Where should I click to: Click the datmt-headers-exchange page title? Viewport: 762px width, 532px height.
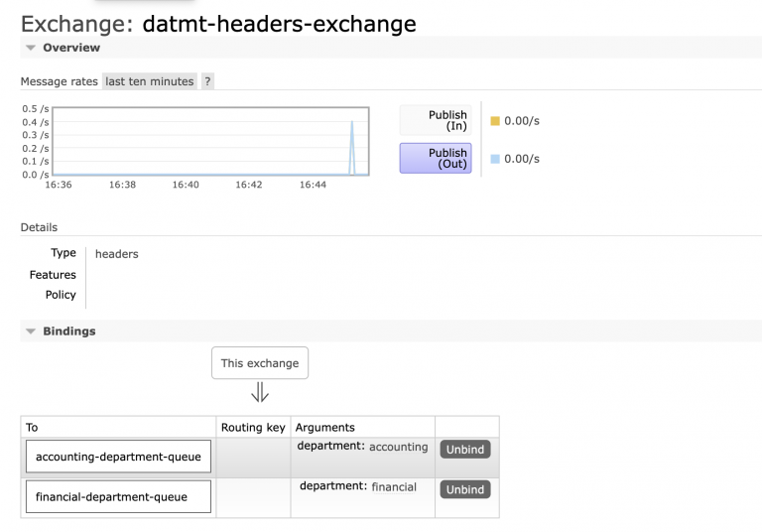pyautogui.click(x=279, y=23)
